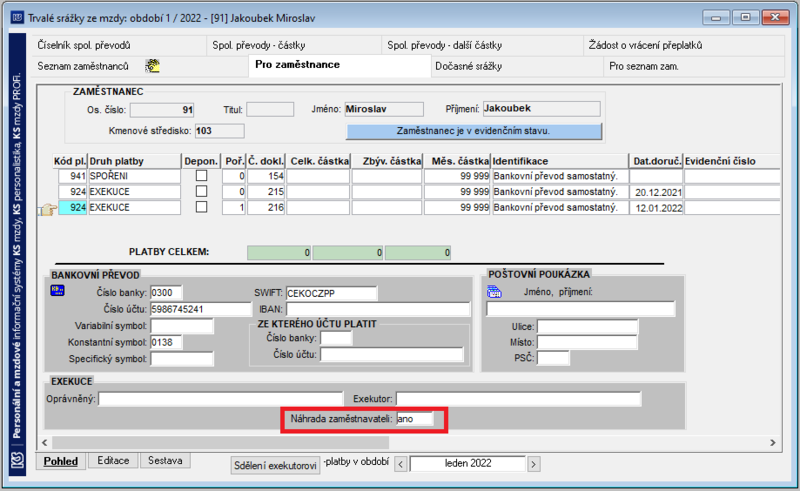Click the scrollbar left arrow
This screenshot has height=491, width=800.
(x=44, y=442)
